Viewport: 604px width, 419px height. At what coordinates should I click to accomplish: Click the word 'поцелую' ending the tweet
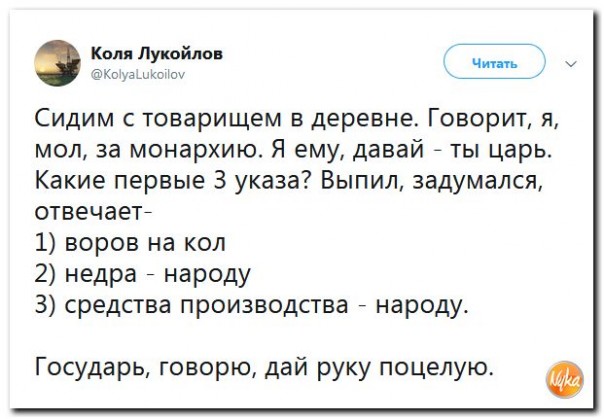pos(441,366)
